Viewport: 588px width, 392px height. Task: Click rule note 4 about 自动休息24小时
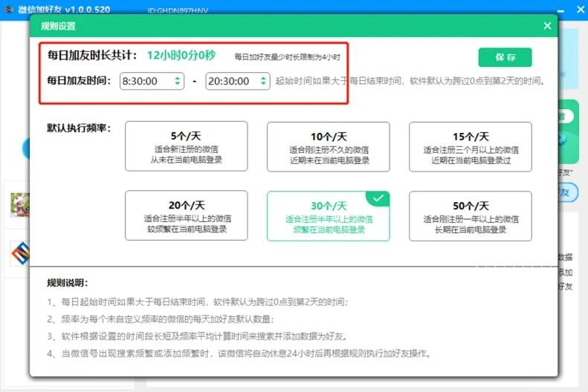[x=239, y=353]
